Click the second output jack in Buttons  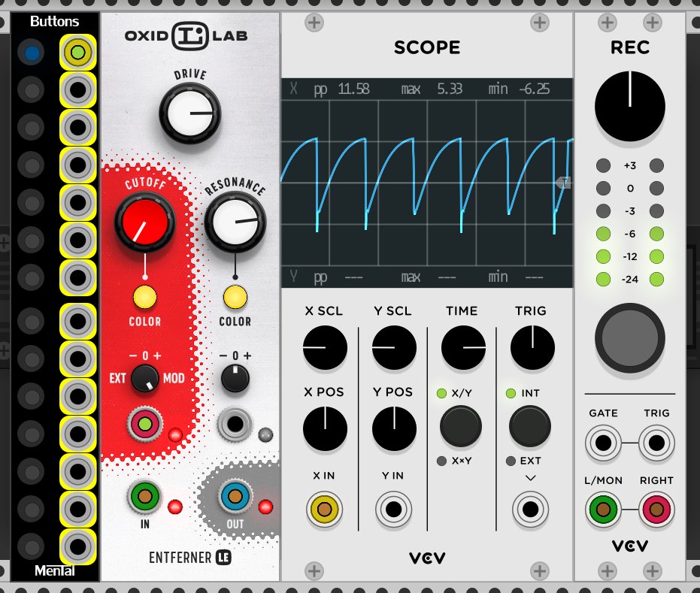tap(77, 89)
